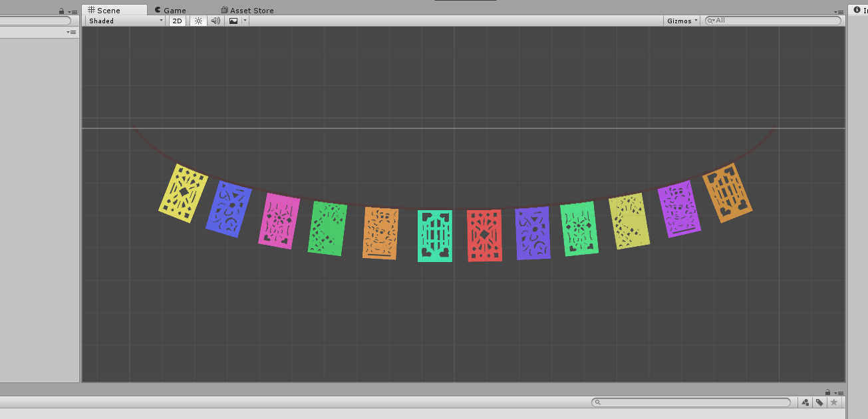This screenshot has width=868, height=419.
Task: Unlock the top-left panel lock icon
Action: 61,11
